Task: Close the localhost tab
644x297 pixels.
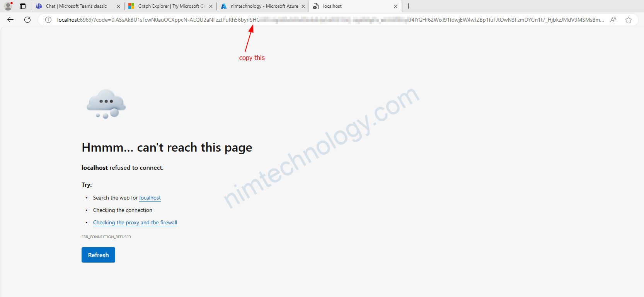Action: (x=395, y=7)
